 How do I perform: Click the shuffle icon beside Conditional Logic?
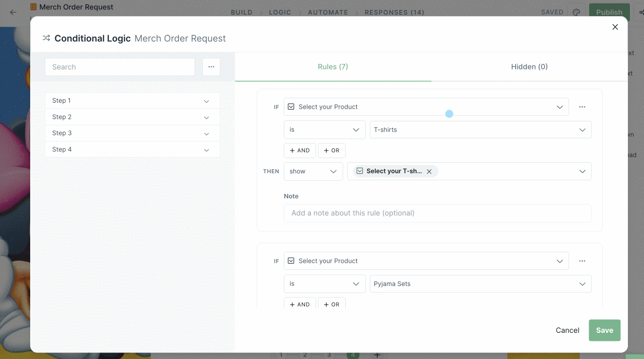(46, 37)
